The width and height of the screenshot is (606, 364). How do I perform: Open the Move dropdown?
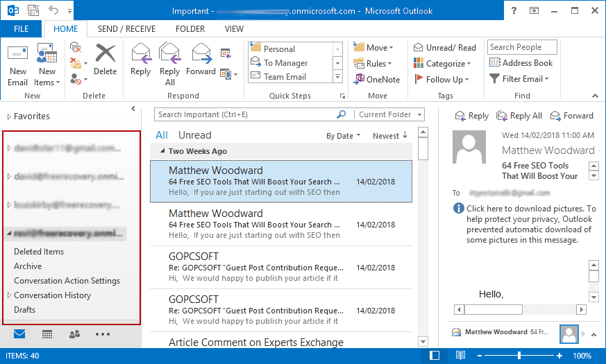[x=373, y=47]
